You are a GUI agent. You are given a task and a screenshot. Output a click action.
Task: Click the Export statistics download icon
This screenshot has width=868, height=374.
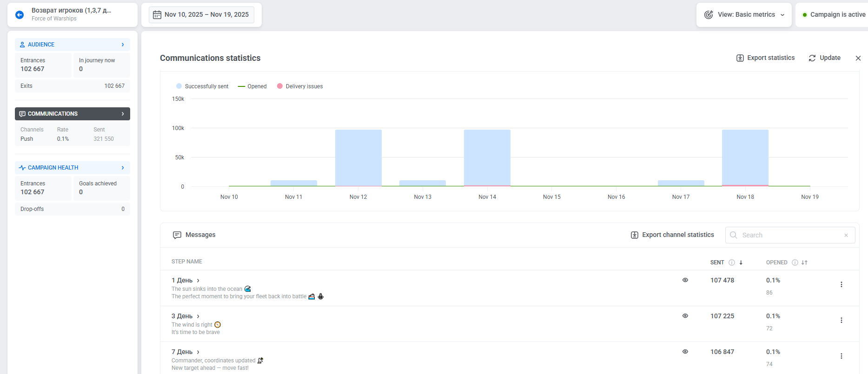pyautogui.click(x=740, y=58)
